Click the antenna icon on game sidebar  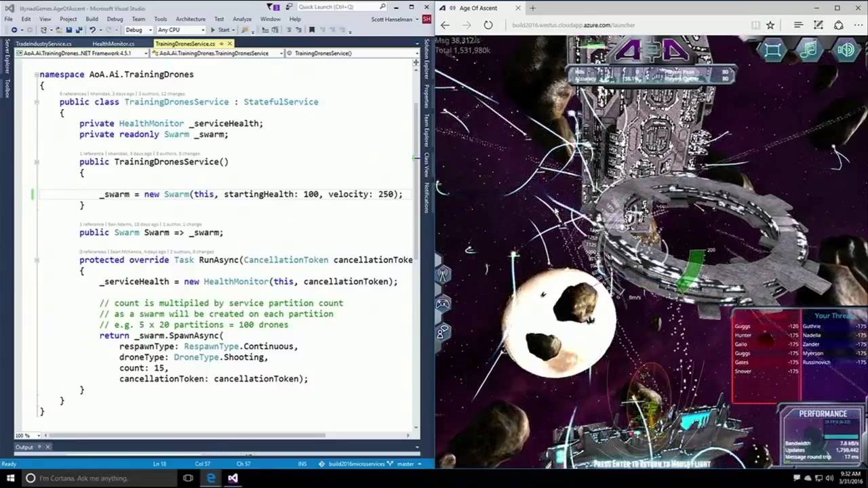click(442, 274)
